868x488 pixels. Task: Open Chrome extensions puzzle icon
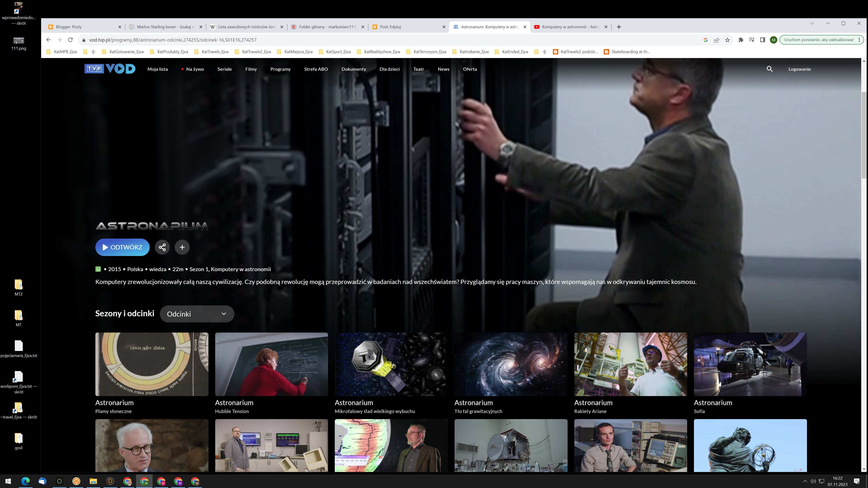pos(741,40)
